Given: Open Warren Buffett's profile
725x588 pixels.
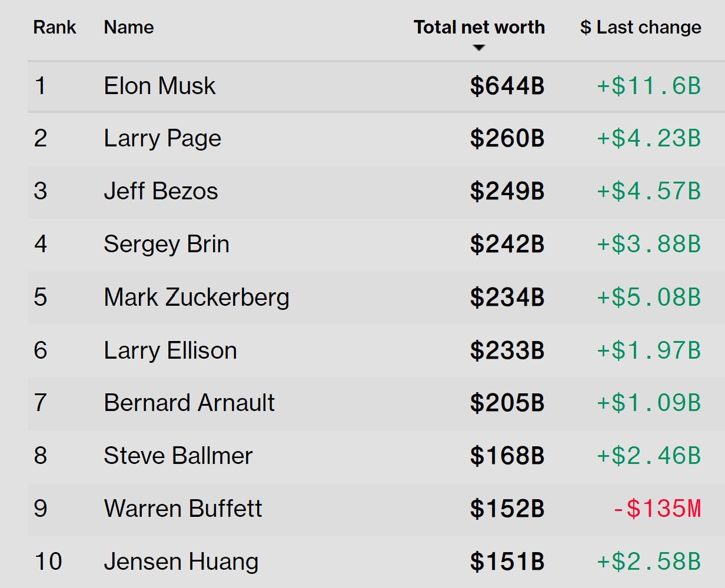Looking at the screenshot, I should pos(182,509).
